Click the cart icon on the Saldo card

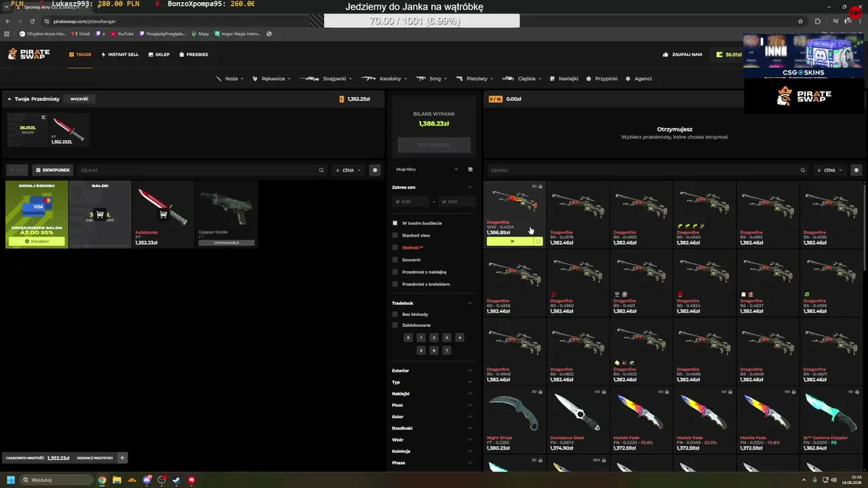(x=100, y=214)
